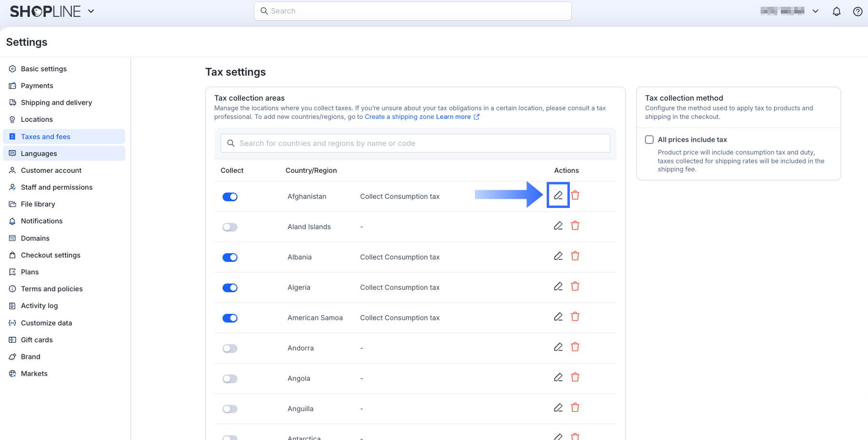Open the account name dropdown menu
868x440 pixels.
point(815,11)
